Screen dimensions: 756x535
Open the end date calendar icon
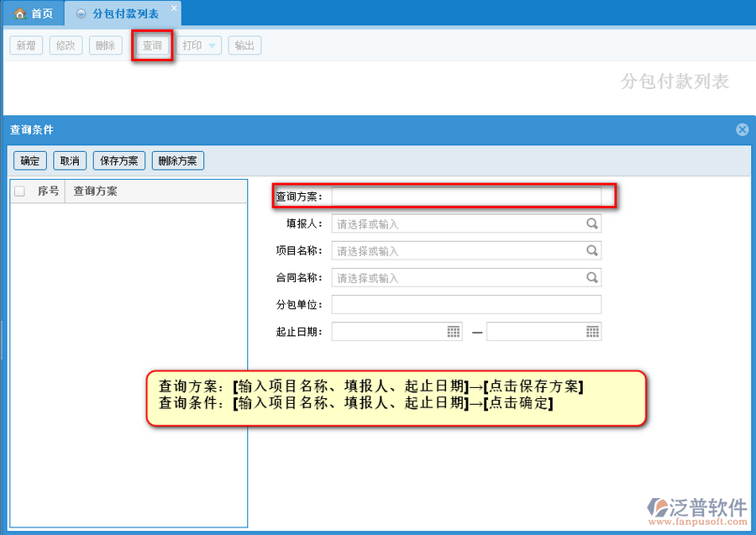tap(592, 332)
